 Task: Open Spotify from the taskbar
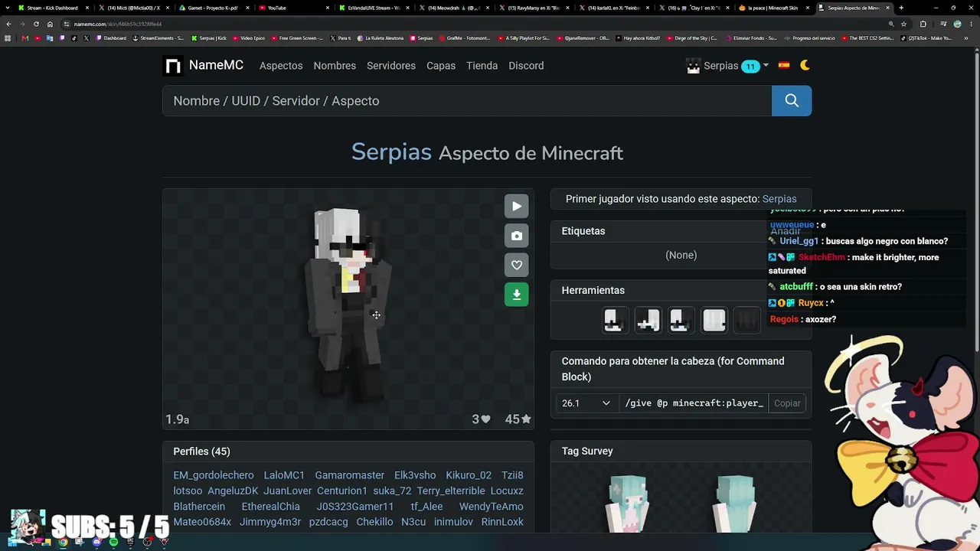(113, 542)
